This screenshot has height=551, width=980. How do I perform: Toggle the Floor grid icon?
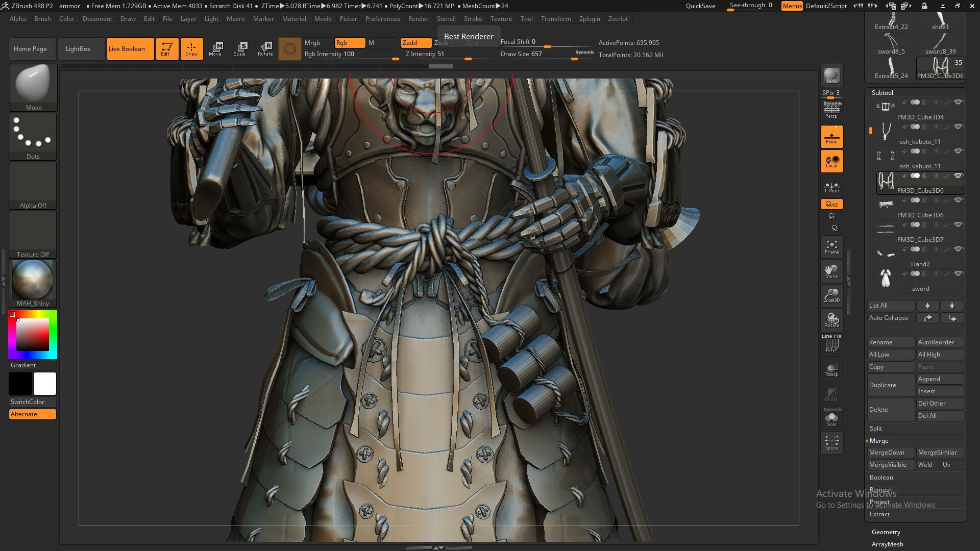pyautogui.click(x=831, y=137)
